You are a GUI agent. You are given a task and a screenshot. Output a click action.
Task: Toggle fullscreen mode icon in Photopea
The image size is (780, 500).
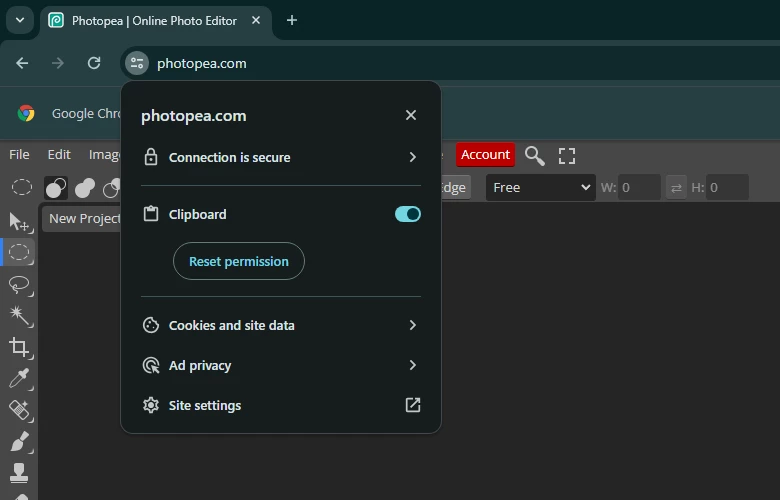click(567, 156)
